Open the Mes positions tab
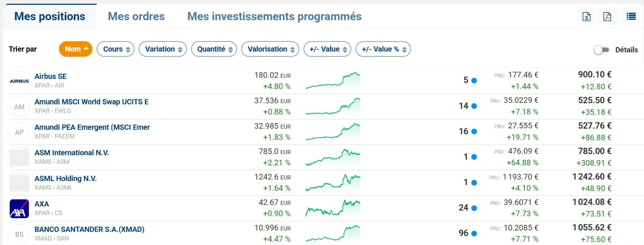Viewport: 644px width, 245px height. tap(50, 16)
